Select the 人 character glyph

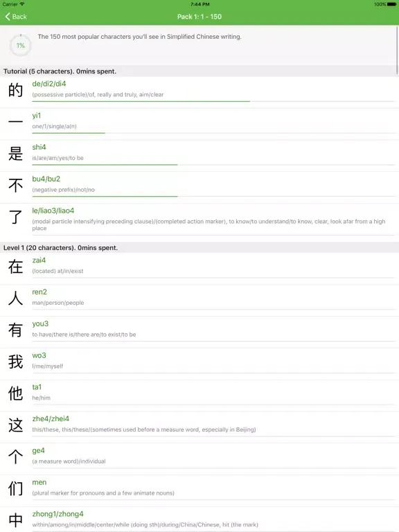(x=16, y=299)
